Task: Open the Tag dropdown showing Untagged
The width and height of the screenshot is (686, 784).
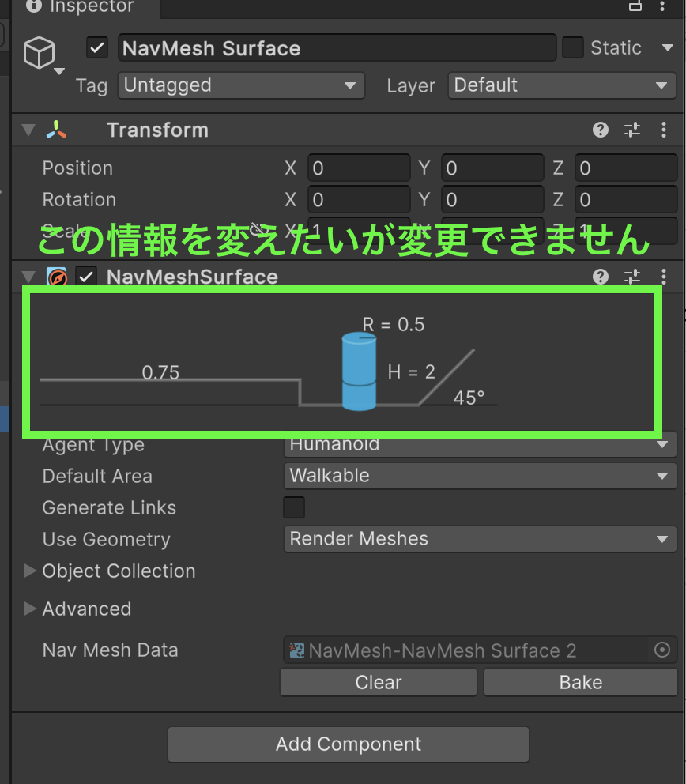Action: (x=241, y=85)
